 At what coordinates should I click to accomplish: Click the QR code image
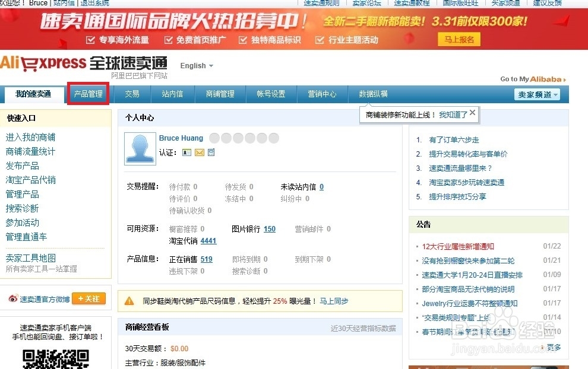click(56, 359)
